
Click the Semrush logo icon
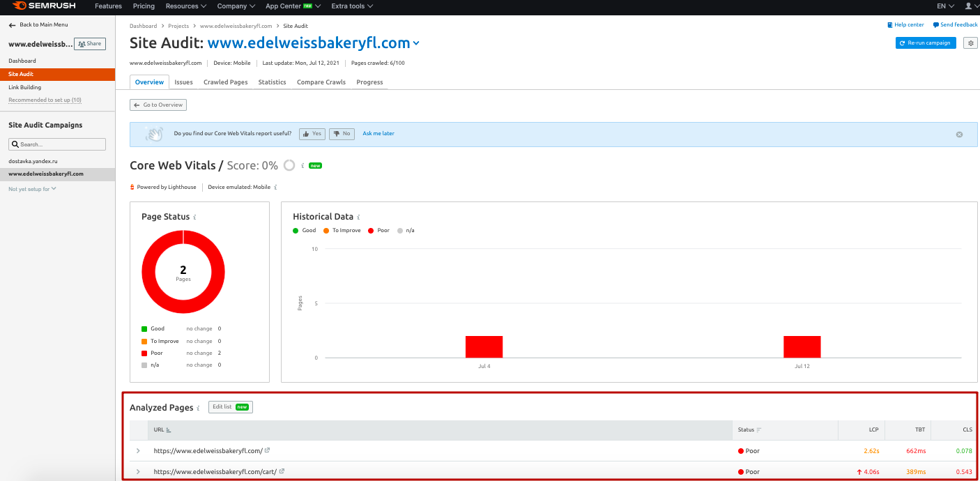point(20,6)
